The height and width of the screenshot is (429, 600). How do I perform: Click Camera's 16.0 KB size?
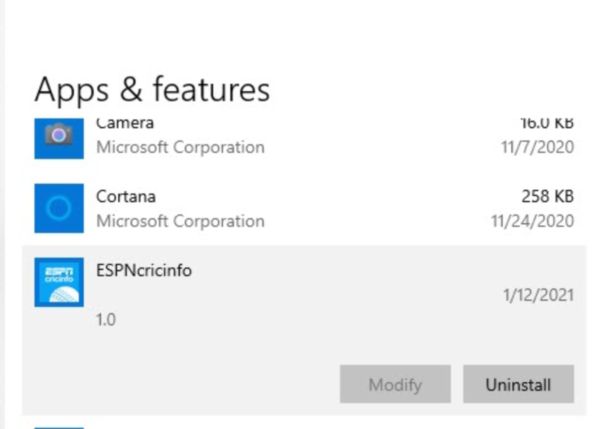pyautogui.click(x=546, y=124)
